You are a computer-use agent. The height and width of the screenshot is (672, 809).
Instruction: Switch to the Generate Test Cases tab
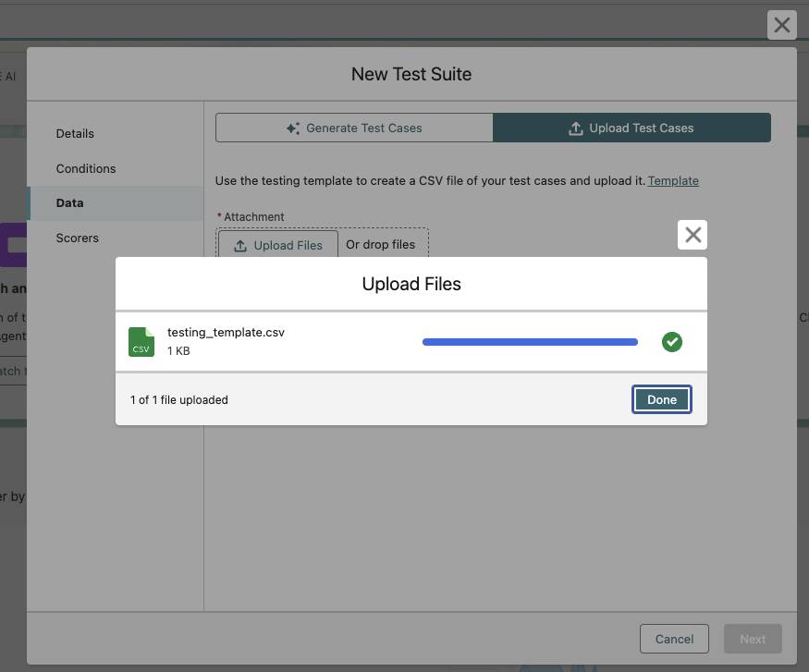click(354, 128)
